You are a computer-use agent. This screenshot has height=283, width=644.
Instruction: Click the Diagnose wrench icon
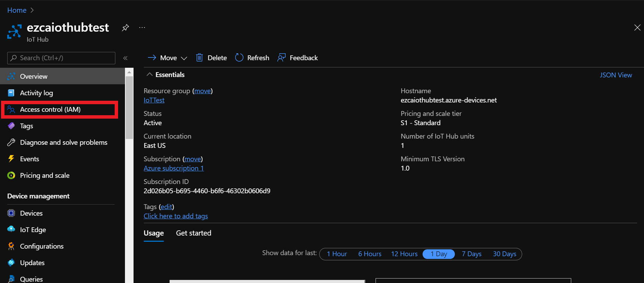coord(11,142)
